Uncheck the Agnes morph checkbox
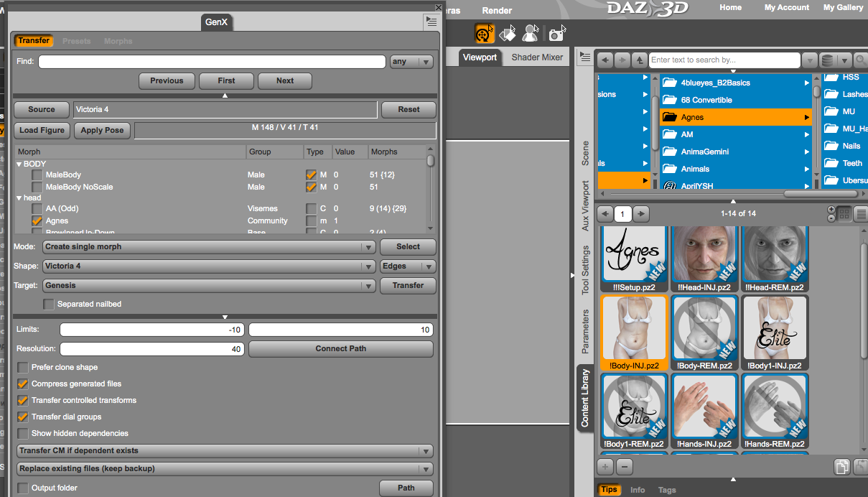The width and height of the screenshot is (868, 497). pos(37,220)
